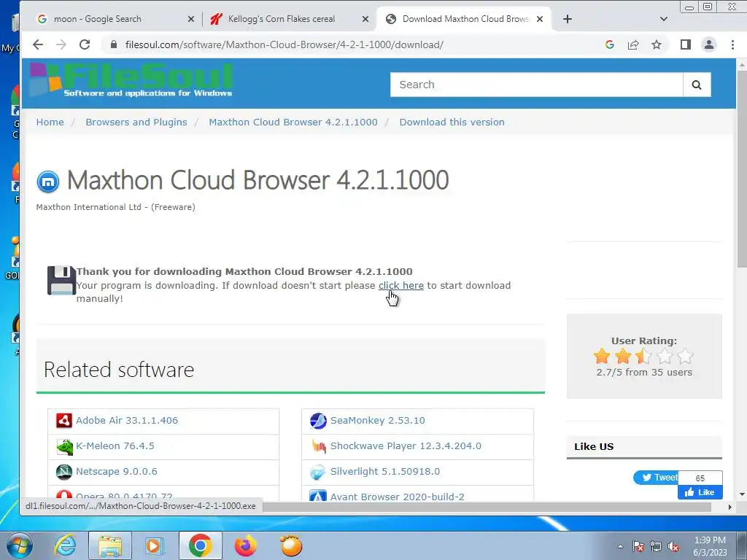Screen dimensions: 747x560
Task: Click the floppy disk download icon
Action: point(61,281)
